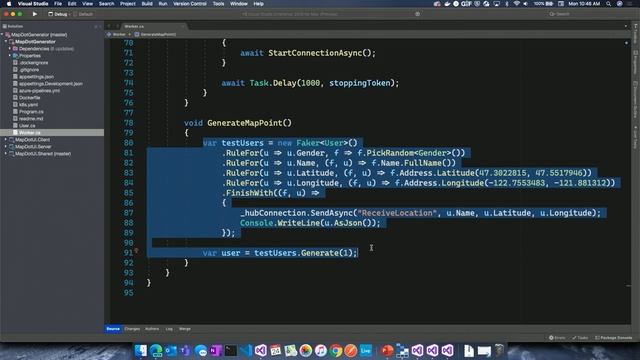Switch to the Worker.cs editor tab
This screenshot has width=640, height=360.
pyautogui.click(x=134, y=26)
